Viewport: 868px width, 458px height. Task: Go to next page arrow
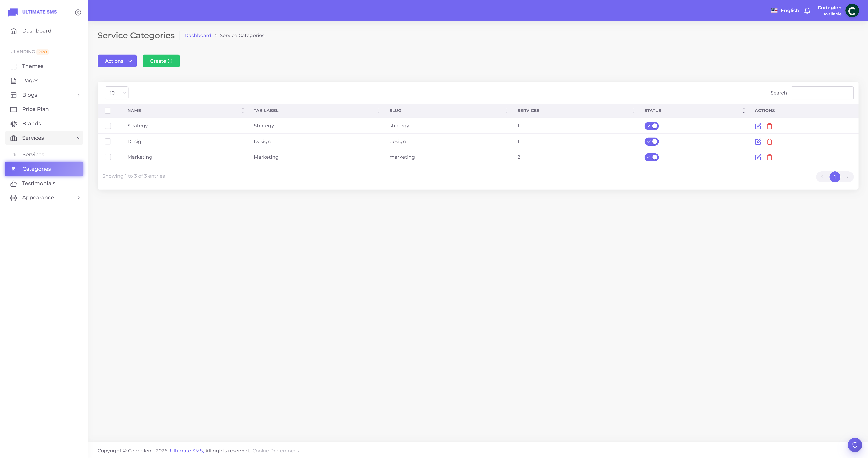click(847, 177)
